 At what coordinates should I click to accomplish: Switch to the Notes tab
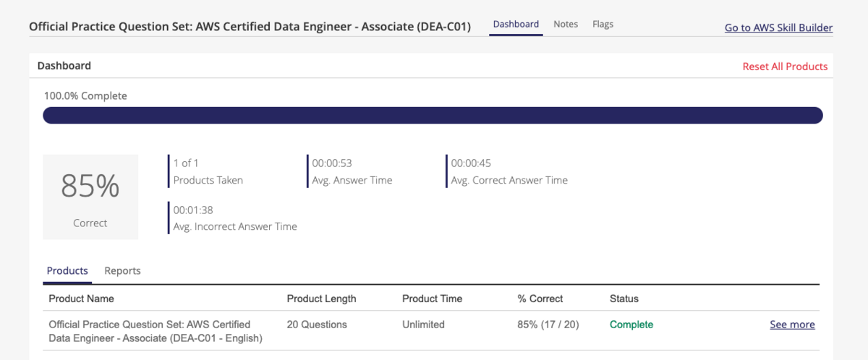click(566, 24)
